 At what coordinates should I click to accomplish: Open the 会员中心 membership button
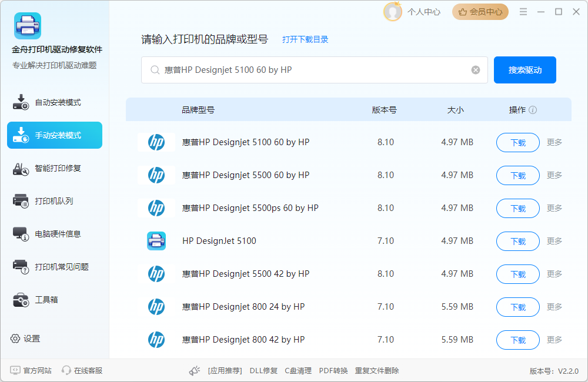coord(480,12)
